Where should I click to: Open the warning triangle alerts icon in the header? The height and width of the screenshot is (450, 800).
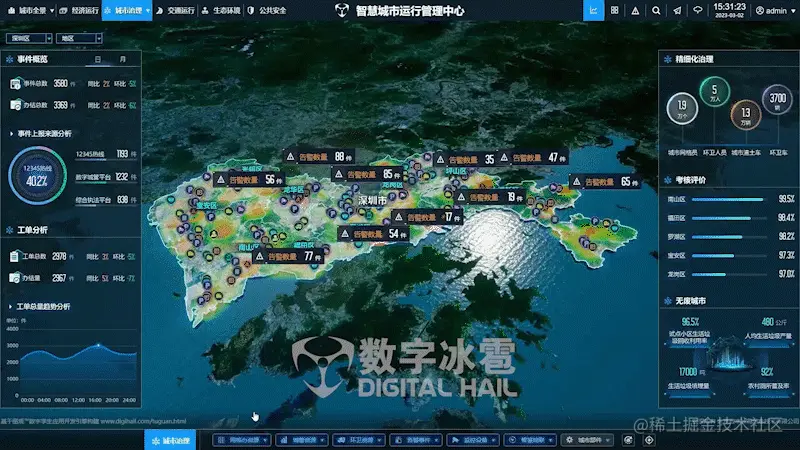[x=635, y=10]
